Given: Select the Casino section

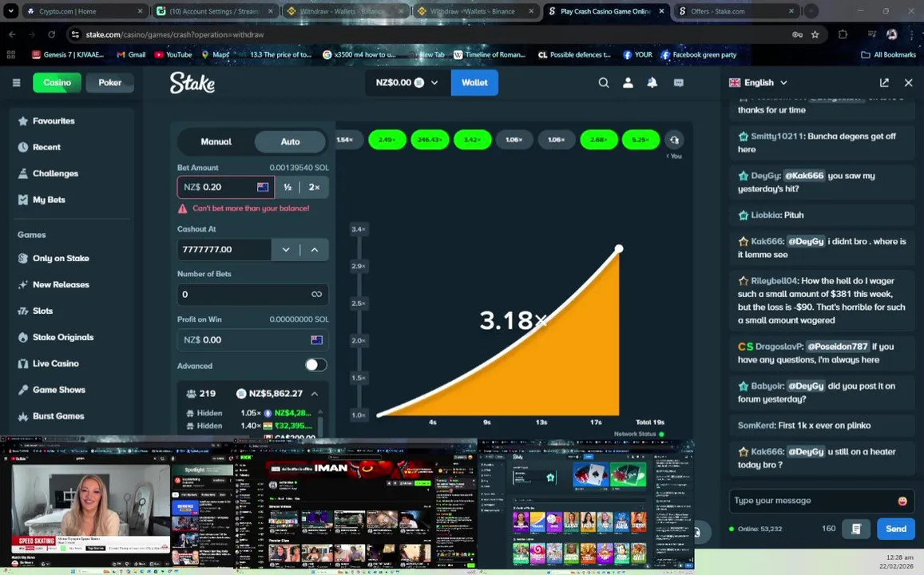Looking at the screenshot, I should tap(58, 82).
